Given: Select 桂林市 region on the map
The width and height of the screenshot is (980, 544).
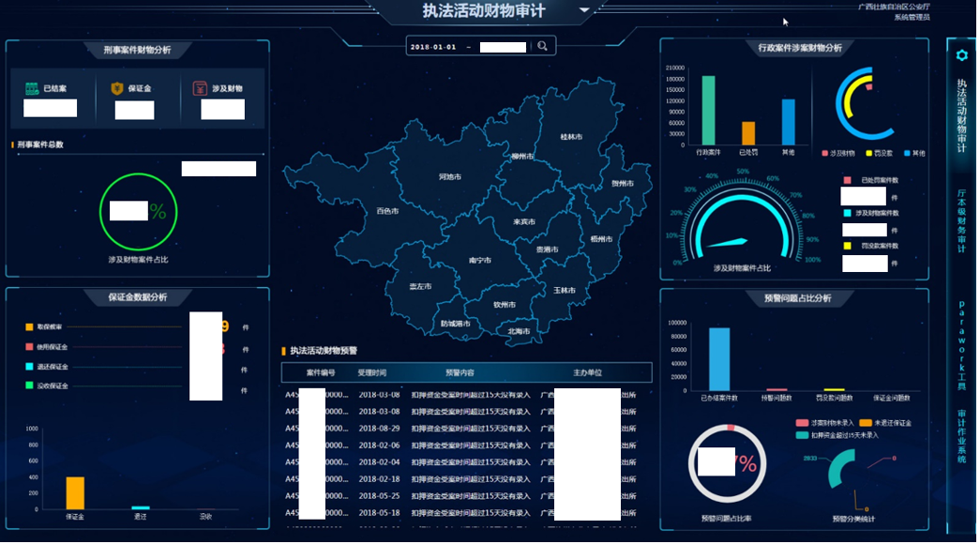Looking at the screenshot, I should [x=571, y=137].
